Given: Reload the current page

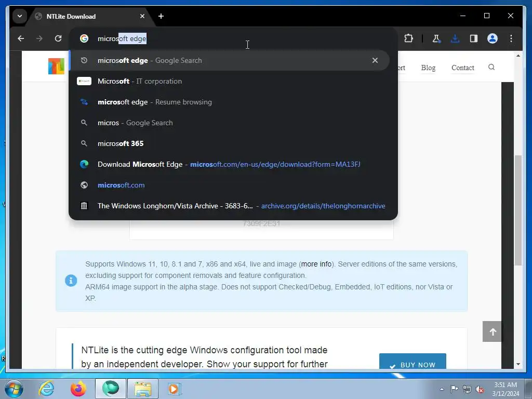Looking at the screenshot, I should 58,38.
